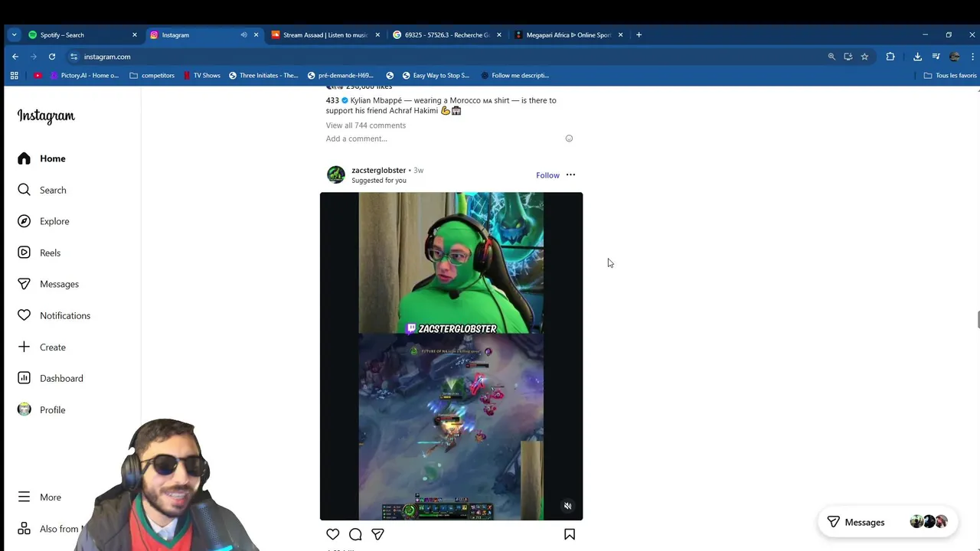Image resolution: width=980 pixels, height=551 pixels.
Task: Open Pictory.AI bookmark
Action: tap(84, 75)
